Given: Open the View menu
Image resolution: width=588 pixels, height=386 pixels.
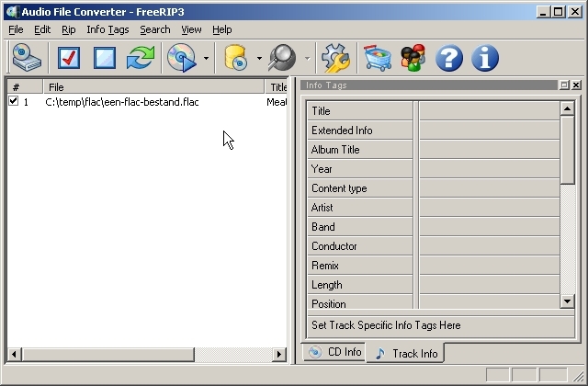Looking at the screenshot, I should [x=191, y=29].
